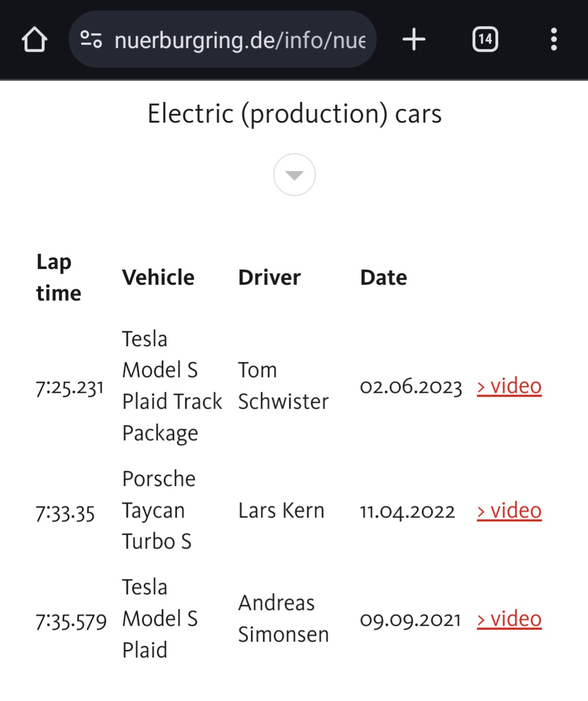Click the date 09.09.2021
Image resolution: width=588 pixels, height=701 pixels.
tap(410, 620)
